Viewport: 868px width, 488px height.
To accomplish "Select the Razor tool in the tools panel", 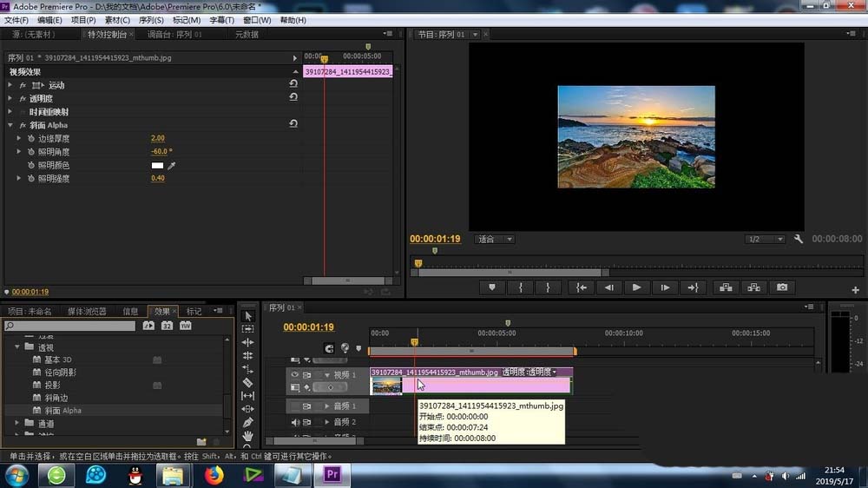I will 247,382.
